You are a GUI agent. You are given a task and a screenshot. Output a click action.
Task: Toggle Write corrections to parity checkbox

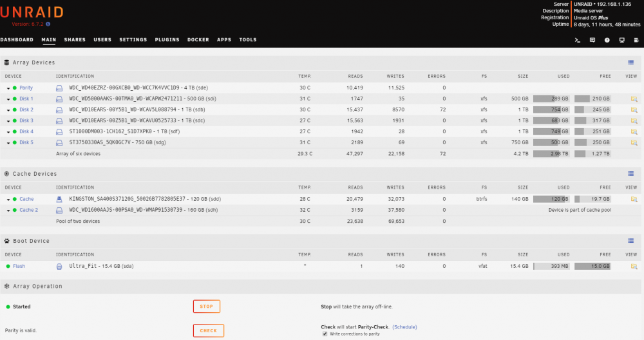tap(325, 334)
